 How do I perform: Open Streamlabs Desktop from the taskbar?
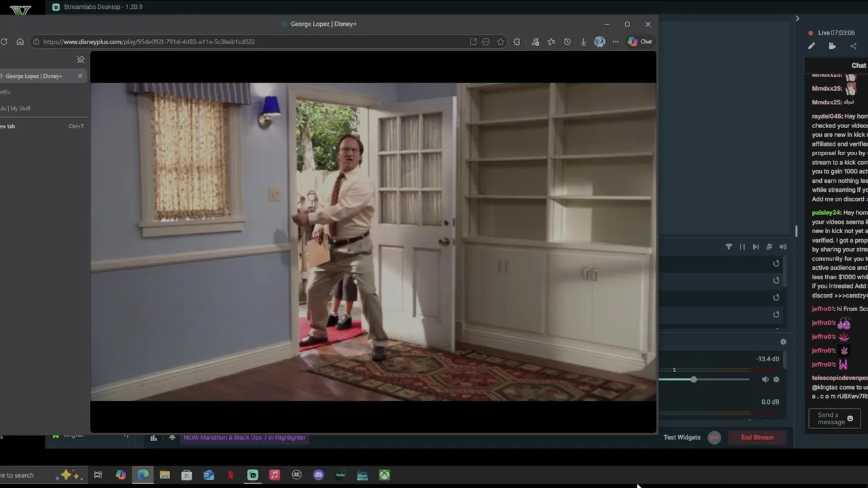click(253, 475)
